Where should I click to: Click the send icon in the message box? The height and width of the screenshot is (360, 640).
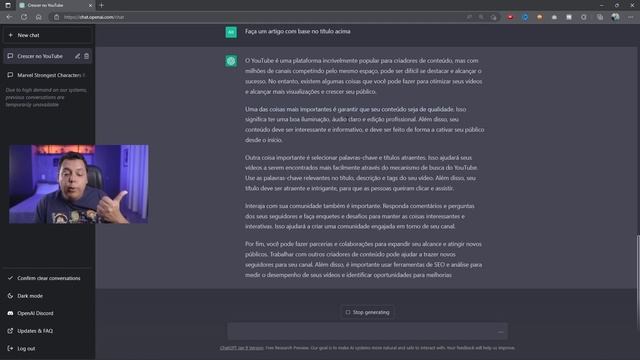click(x=500, y=331)
